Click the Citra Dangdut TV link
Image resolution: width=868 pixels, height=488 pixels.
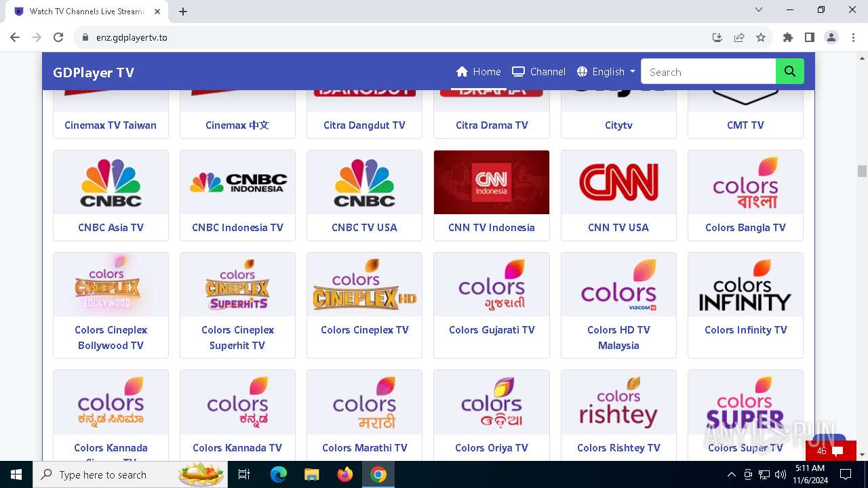(x=364, y=125)
